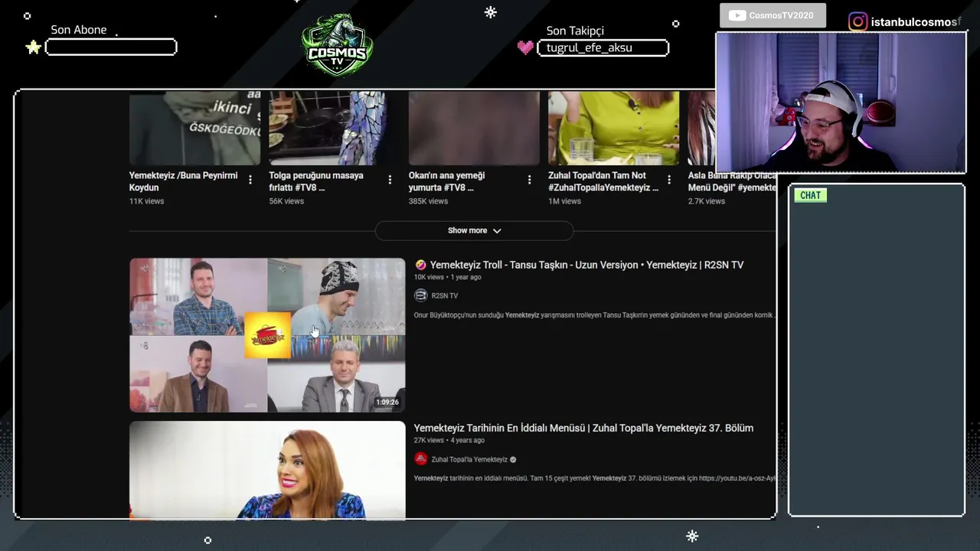
Task: Click tugrul_efe_aksu follower name box
Action: pyautogui.click(x=603, y=47)
